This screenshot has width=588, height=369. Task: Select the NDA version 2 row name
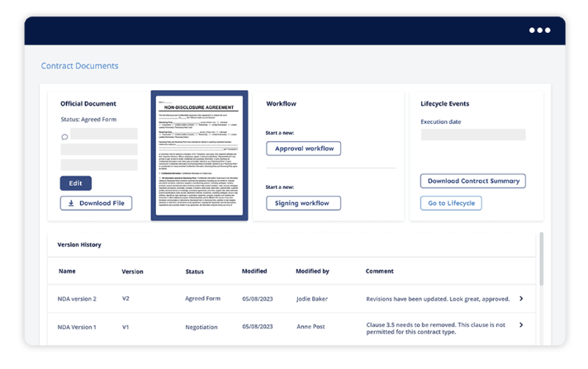pos(78,298)
